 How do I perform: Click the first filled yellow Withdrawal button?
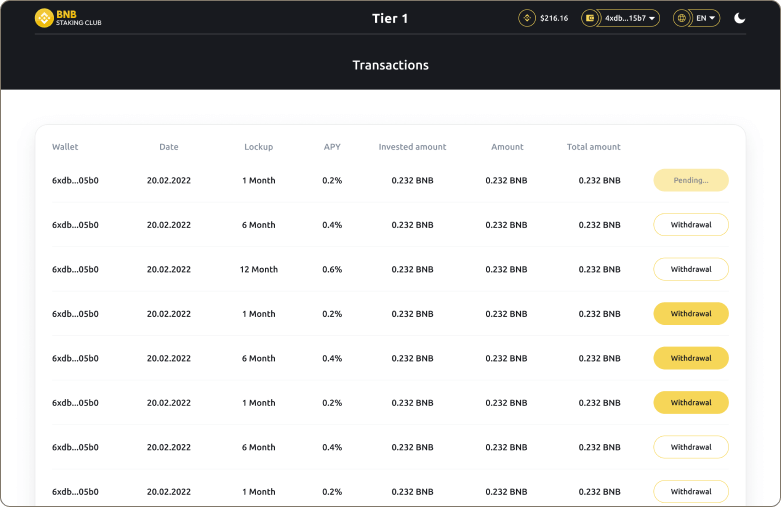(x=690, y=314)
